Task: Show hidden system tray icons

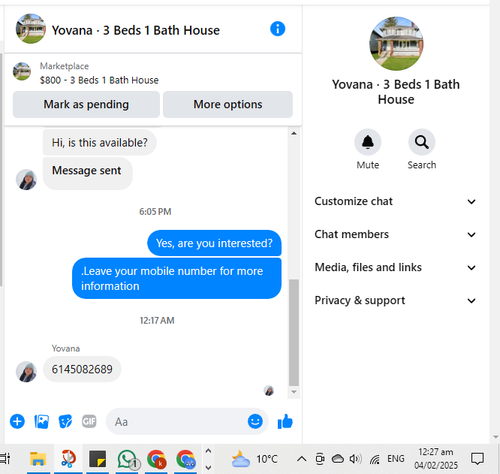Action: [x=301, y=459]
